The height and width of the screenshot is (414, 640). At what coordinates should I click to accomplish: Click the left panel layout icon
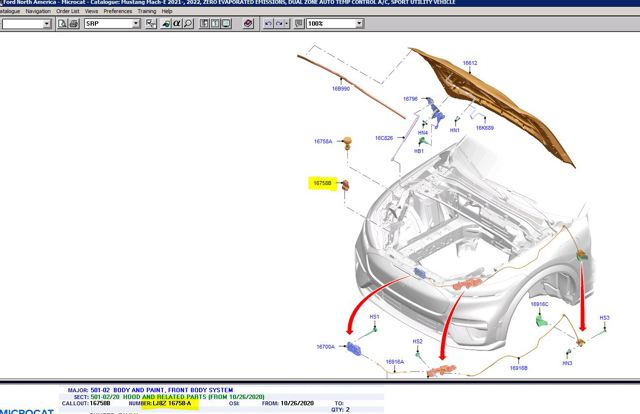click(204, 24)
